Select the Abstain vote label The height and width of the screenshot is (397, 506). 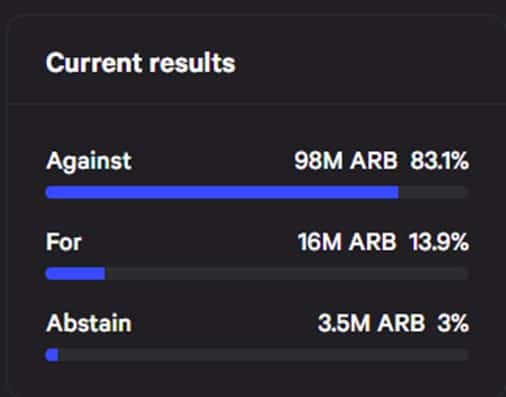tap(89, 323)
